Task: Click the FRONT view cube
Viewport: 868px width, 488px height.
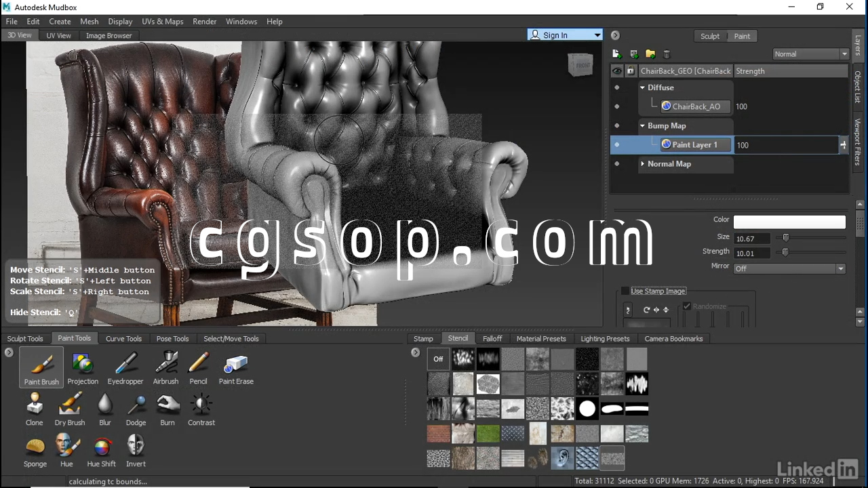Action: point(581,65)
